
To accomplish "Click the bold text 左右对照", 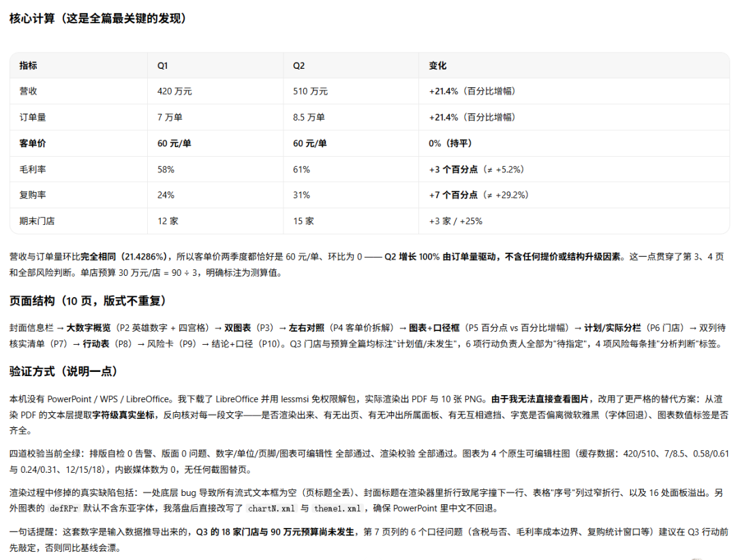I will pyautogui.click(x=307, y=328).
